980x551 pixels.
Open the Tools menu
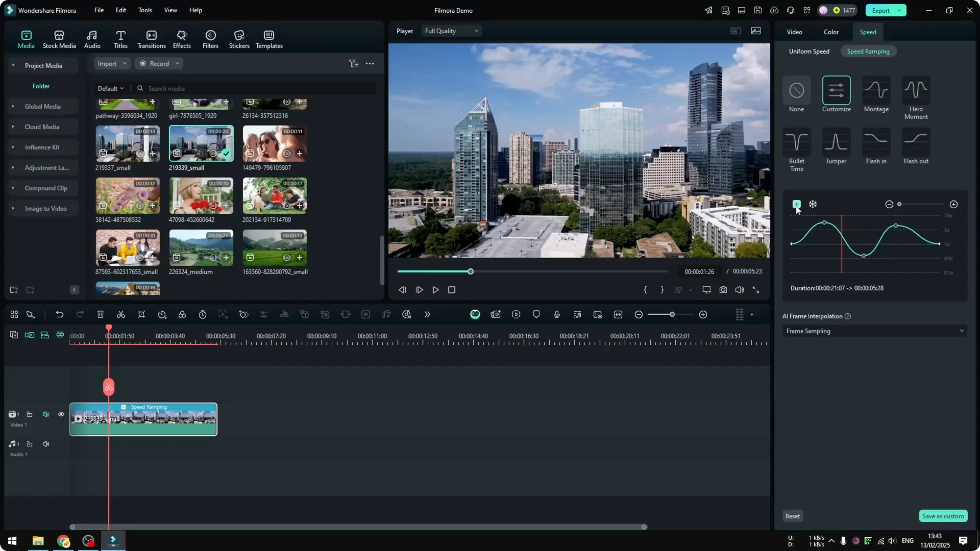(x=144, y=10)
